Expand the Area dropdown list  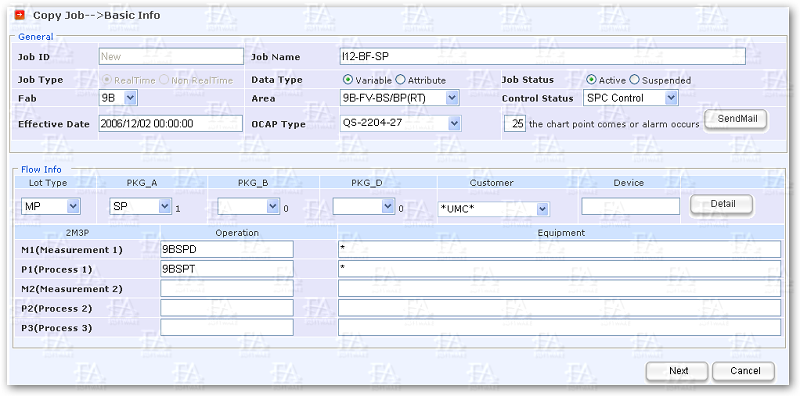pos(399,98)
